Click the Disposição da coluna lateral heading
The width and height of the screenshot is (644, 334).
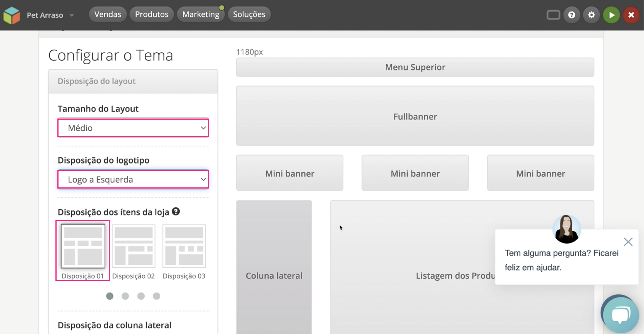point(114,325)
